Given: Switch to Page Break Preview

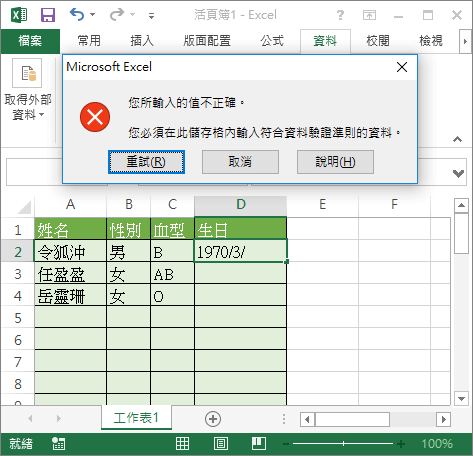Looking at the screenshot, I should [x=259, y=444].
